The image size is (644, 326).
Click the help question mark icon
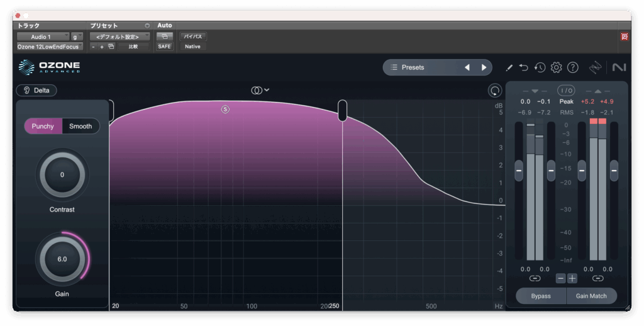coord(572,67)
